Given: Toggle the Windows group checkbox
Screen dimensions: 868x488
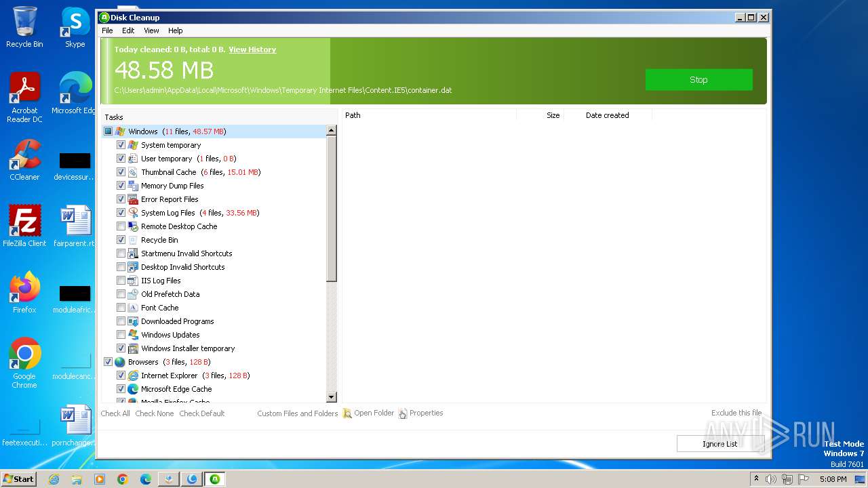Looking at the screenshot, I should tap(108, 131).
